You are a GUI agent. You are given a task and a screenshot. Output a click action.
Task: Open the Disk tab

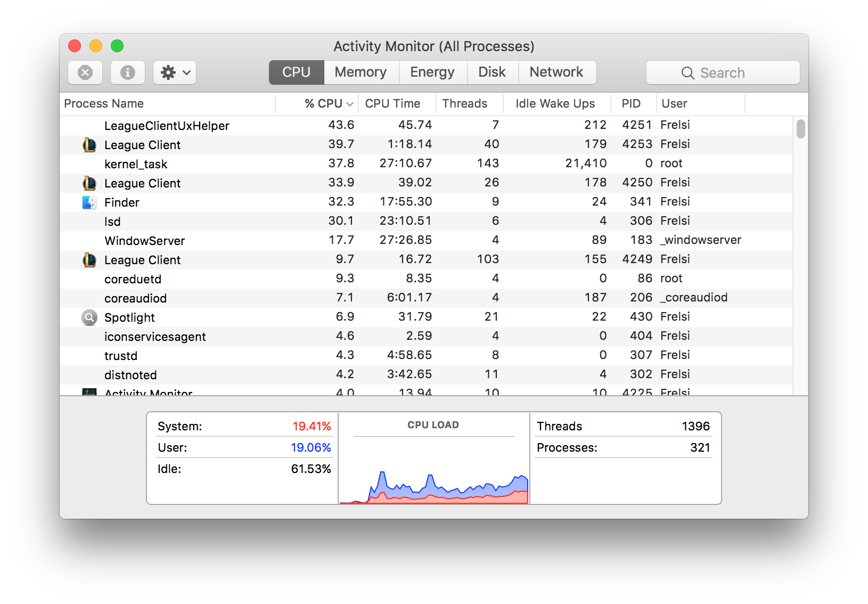click(x=492, y=72)
